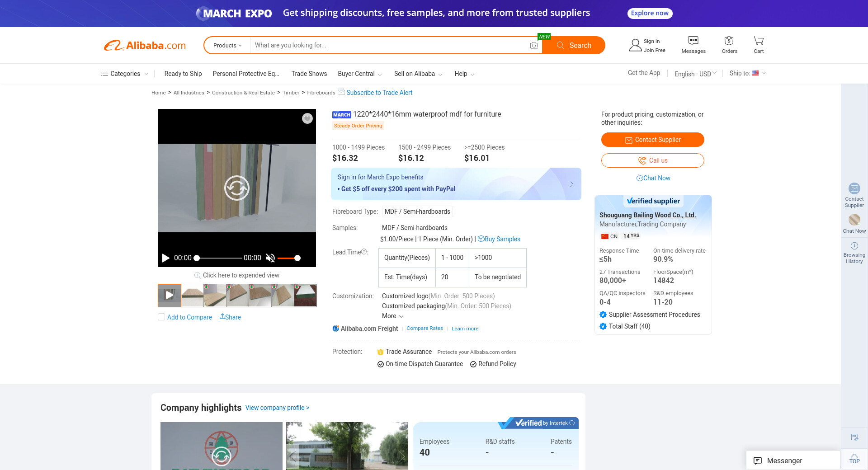Viewport: 868px width, 470px height.
Task: Unmute the product video sound
Action: point(270,258)
